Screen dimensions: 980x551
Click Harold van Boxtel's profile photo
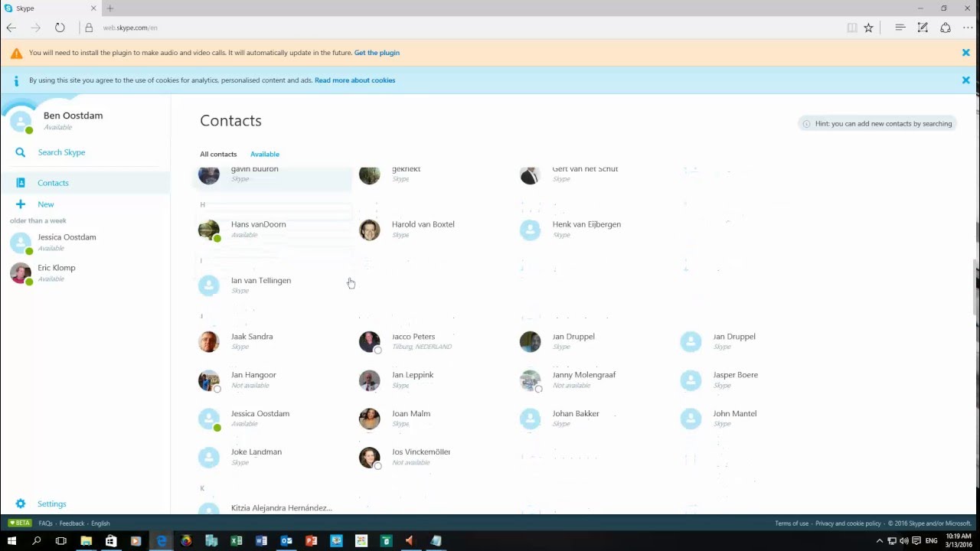[370, 230]
